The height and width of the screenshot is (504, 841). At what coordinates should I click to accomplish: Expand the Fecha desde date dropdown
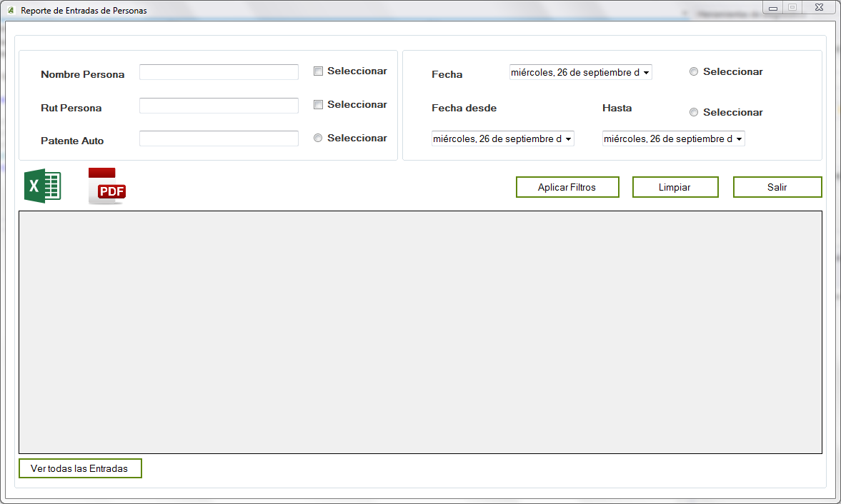pyautogui.click(x=568, y=139)
